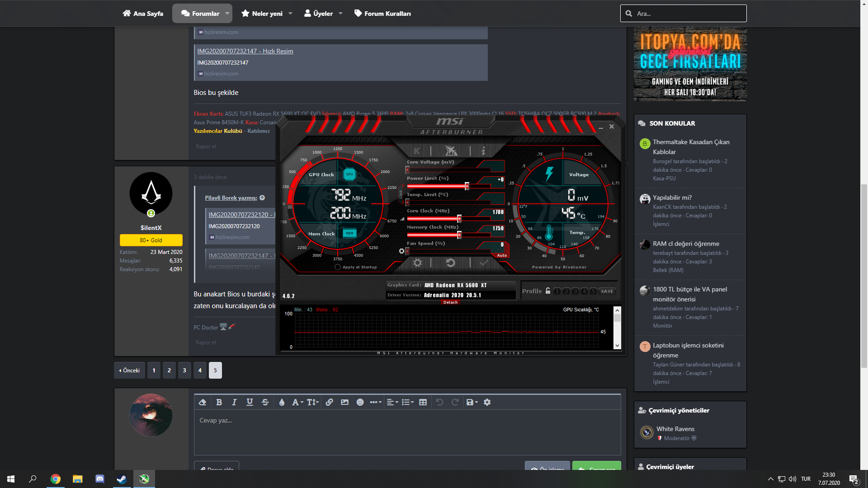This screenshot has width=868, height=488.
Task: Apply Afterburner settings with checkmark button
Action: coord(484,263)
